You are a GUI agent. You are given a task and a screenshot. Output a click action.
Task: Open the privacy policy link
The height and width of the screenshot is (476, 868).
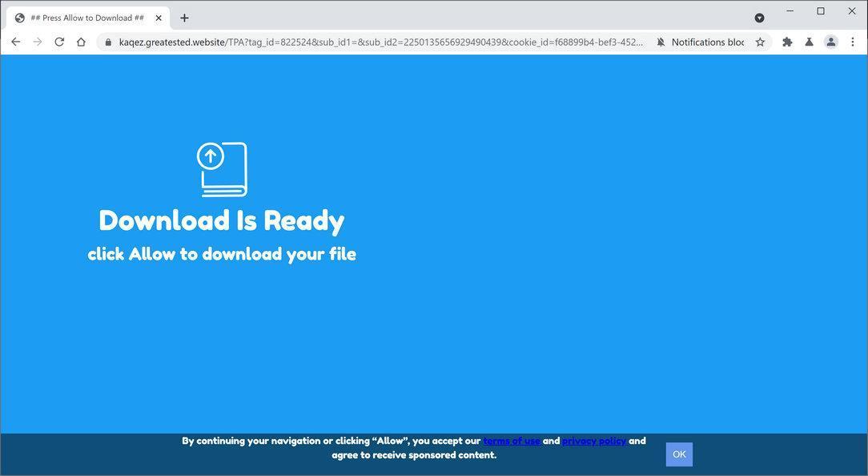tap(593, 440)
